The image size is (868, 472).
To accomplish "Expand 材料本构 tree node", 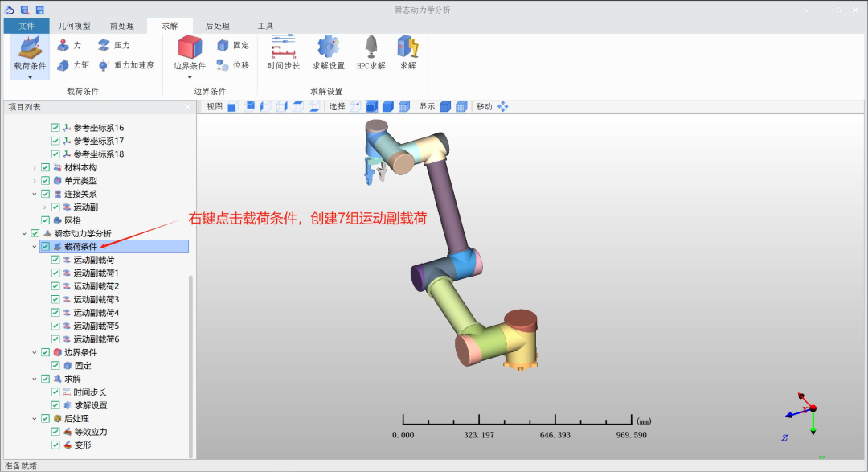I will 35,167.
